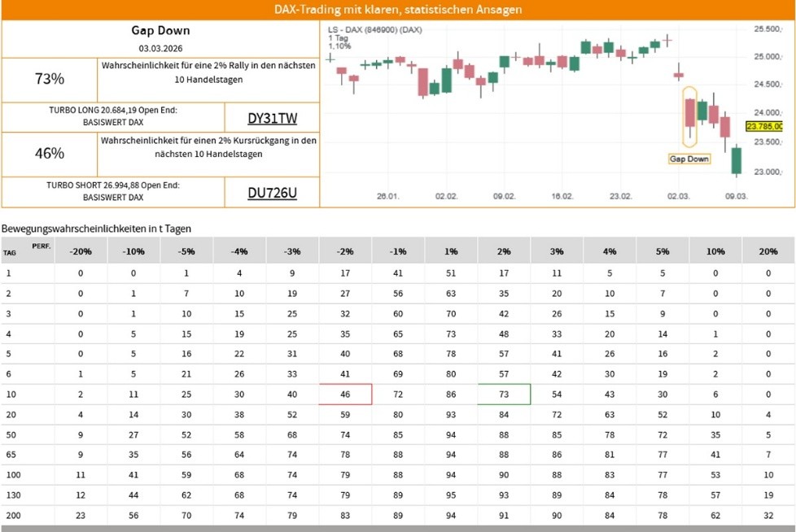Click the 09.03. date on chart axis
This screenshot has height=532, width=796.
click(x=737, y=197)
